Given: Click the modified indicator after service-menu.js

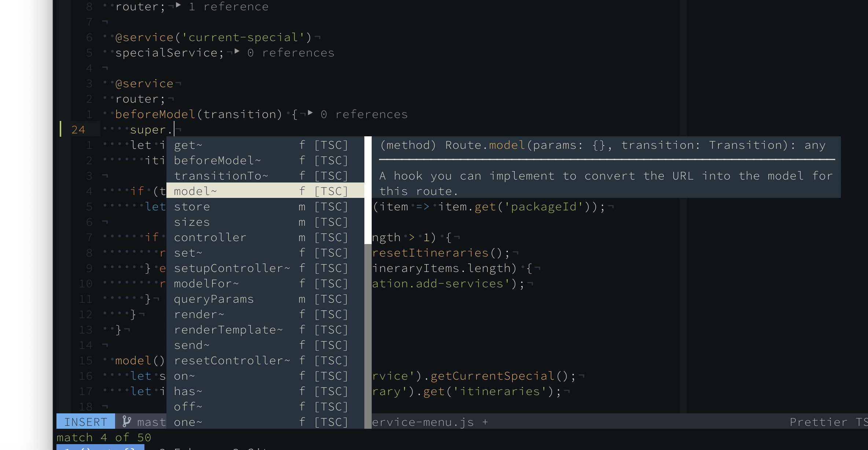Looking at the screenshot, I should click(486, 421).
